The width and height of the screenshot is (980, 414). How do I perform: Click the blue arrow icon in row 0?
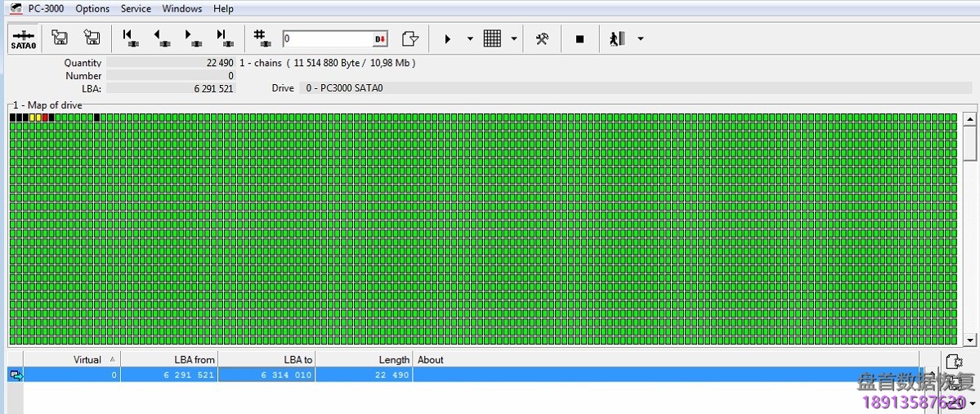pos(16,376)
